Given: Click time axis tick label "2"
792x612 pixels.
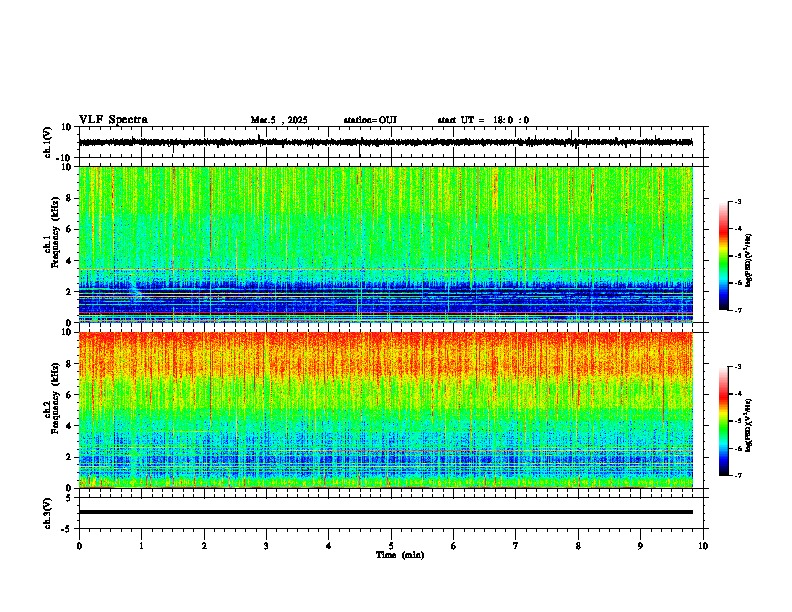Looking at the screenshot, I should click(x=204, y=546).
